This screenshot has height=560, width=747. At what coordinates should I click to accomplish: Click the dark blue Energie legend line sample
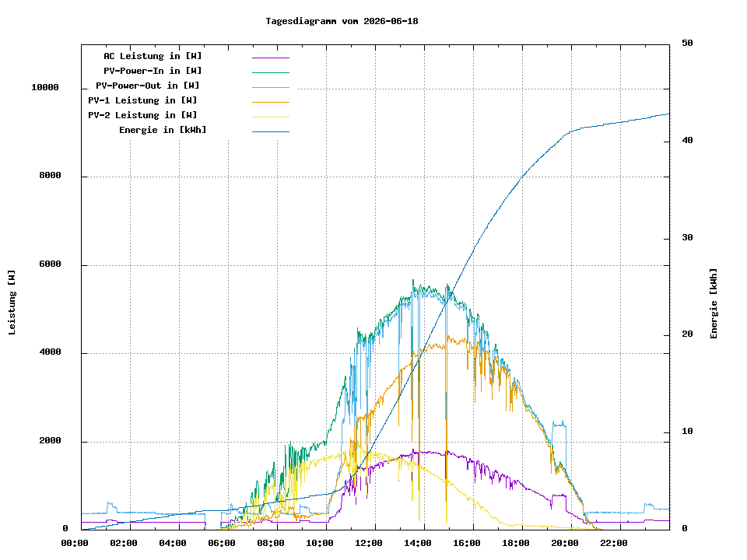271,131
